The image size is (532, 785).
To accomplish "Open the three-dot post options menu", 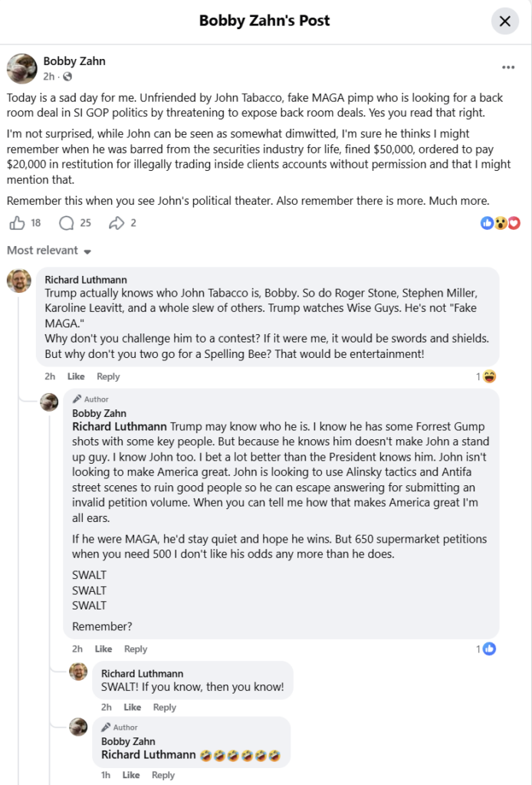I will point(508,67).
